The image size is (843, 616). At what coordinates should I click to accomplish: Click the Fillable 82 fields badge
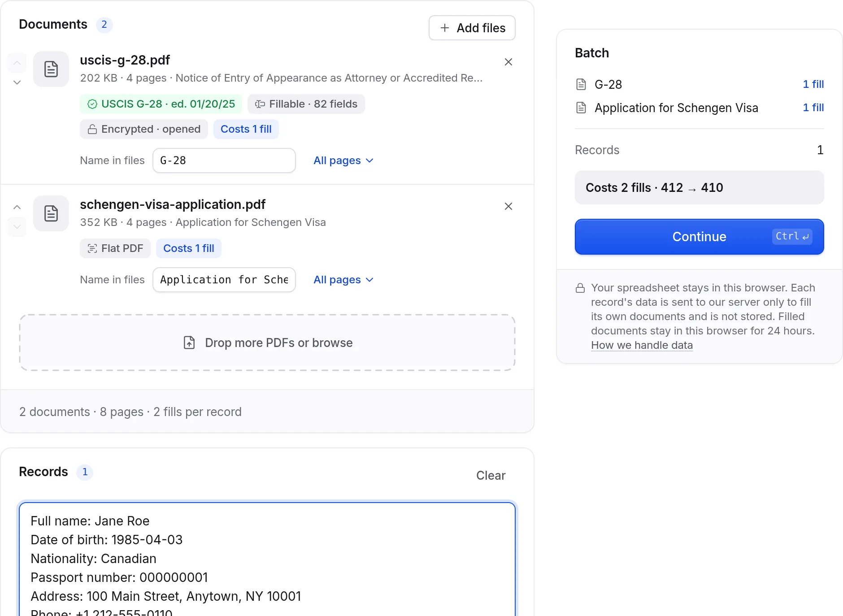coord(306,104)
